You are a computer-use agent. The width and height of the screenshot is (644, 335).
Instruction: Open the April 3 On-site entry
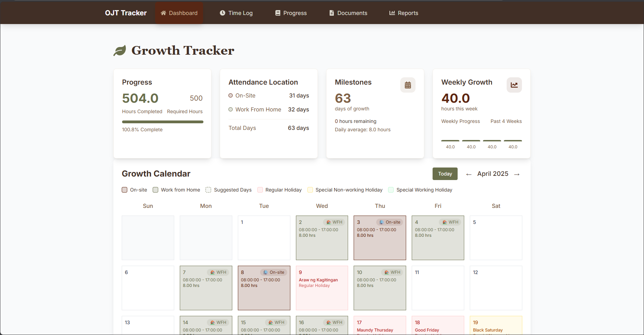pos(380,238)
